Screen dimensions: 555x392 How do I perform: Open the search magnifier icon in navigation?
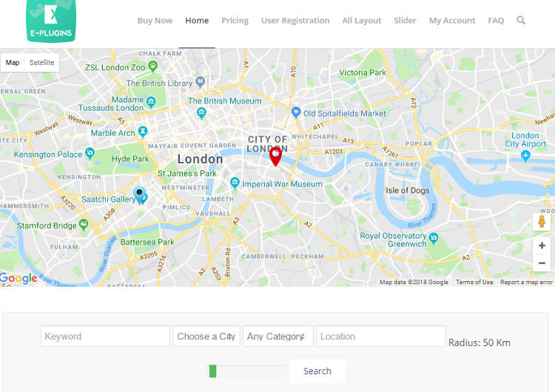521,20
